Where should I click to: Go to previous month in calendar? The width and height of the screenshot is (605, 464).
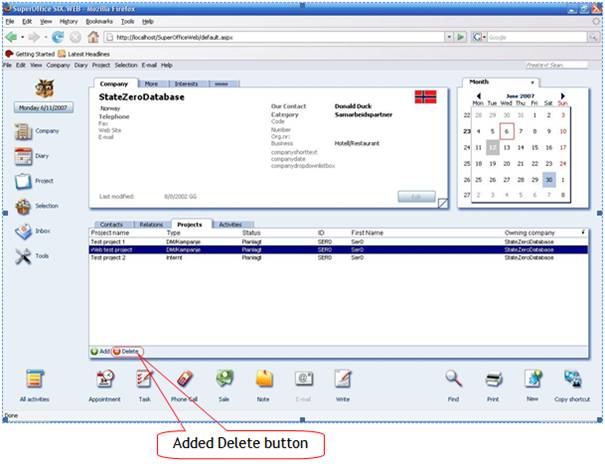[478, 96]
